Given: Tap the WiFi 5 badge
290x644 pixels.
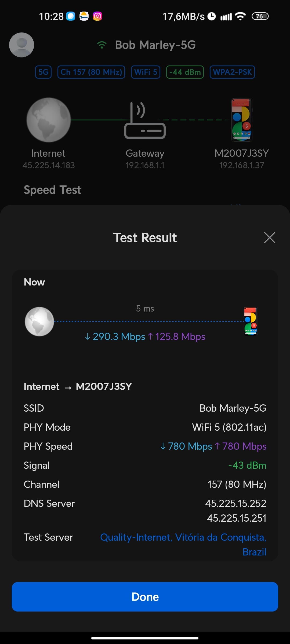Looking at the screenshot, I should (146, 72).
